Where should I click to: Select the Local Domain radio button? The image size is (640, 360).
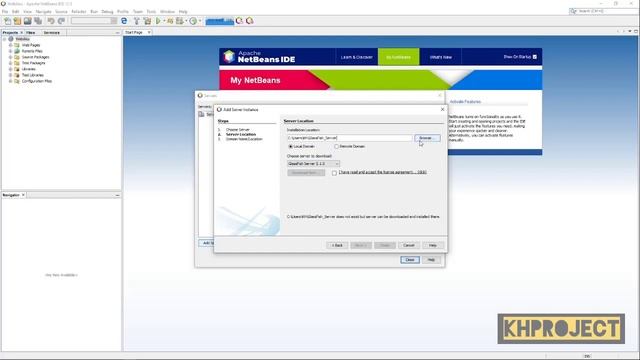(291, 146)
